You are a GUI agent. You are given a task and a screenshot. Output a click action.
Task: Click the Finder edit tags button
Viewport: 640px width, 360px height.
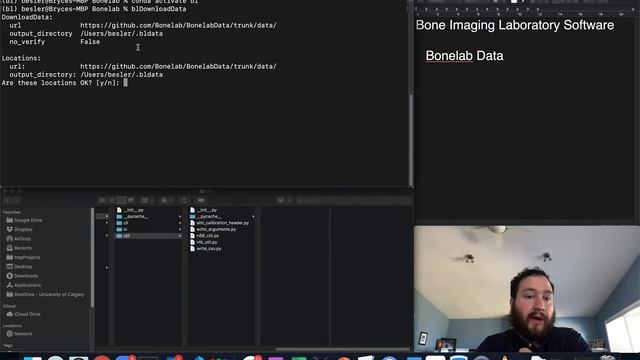pyautogui.click(x=200, y=200)
